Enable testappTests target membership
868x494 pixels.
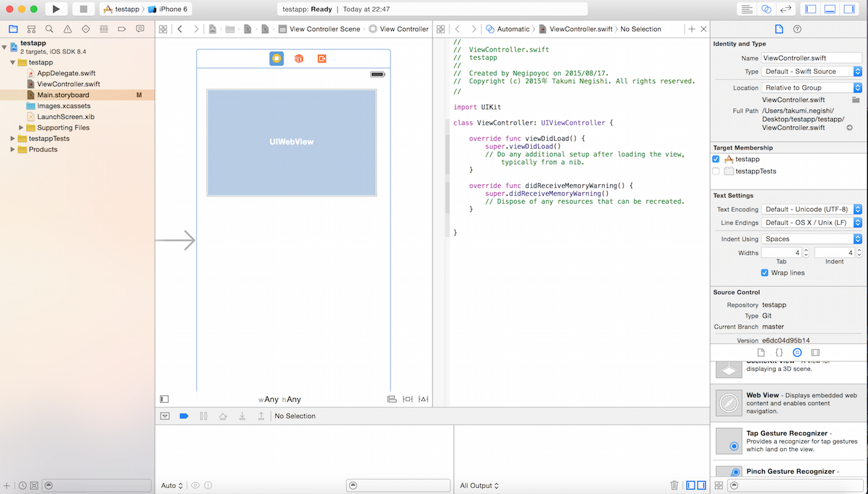(716, 171)
